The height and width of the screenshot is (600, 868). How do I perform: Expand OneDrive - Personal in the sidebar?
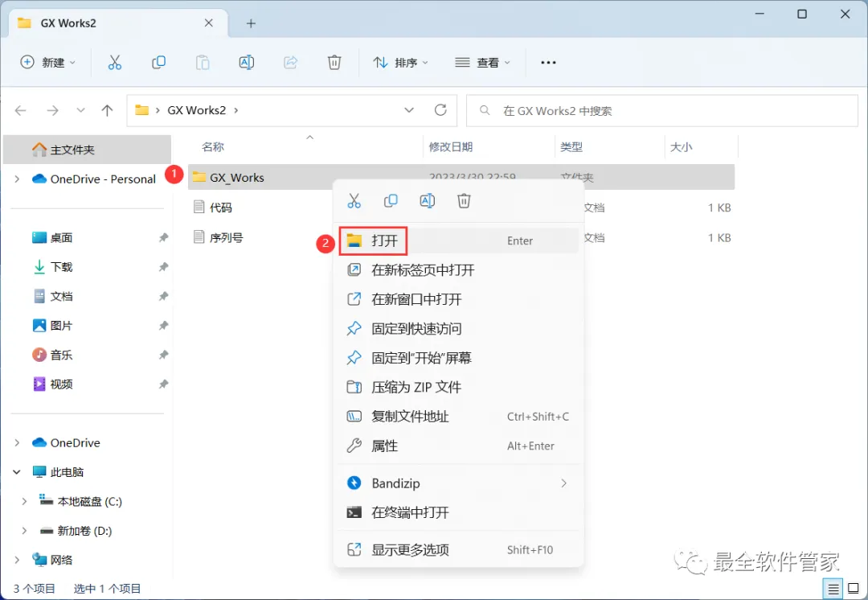17,179
